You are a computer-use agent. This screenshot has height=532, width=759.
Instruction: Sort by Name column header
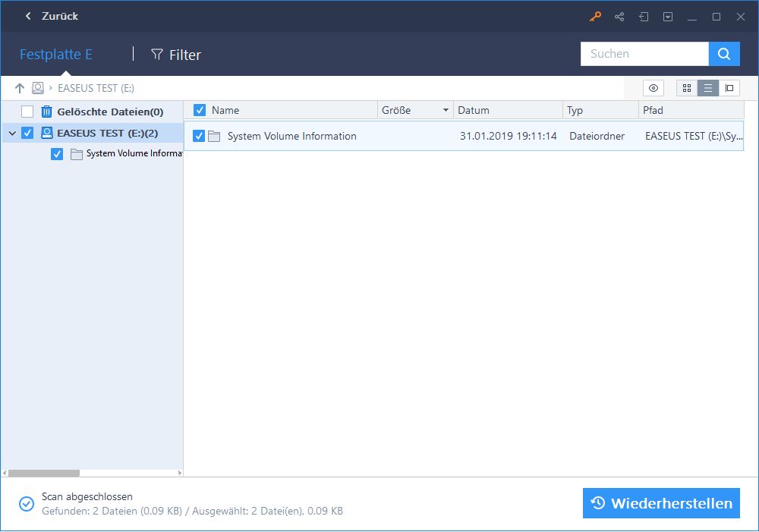[225, 110]
